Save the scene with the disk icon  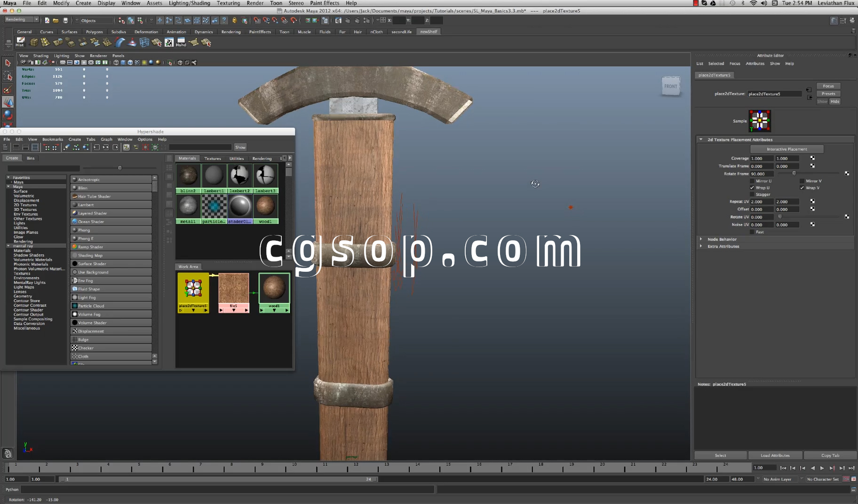[65, 20]
